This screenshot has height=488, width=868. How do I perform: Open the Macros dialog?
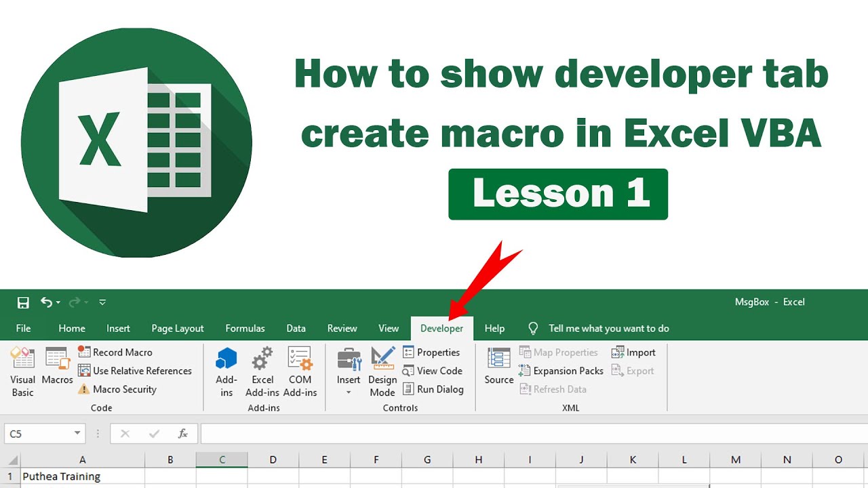click(x=57, y=366)
